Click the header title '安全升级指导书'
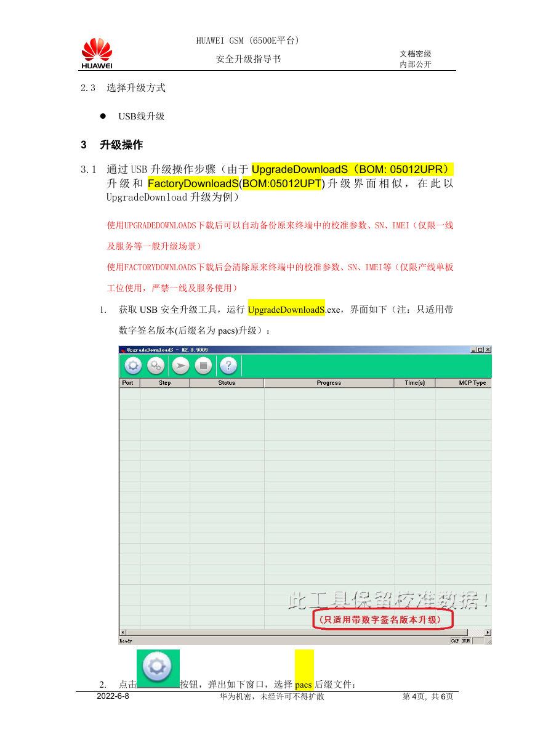The image size is (535, 756). coord(249,59)
